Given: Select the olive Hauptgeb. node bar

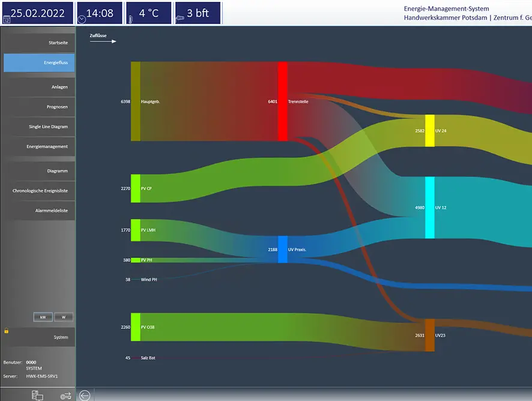Looking at the screenshot, I should [136, 101].
